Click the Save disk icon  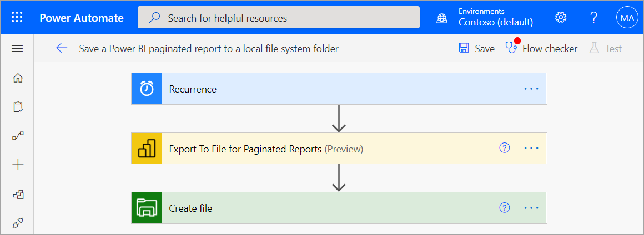pos(464,48)
